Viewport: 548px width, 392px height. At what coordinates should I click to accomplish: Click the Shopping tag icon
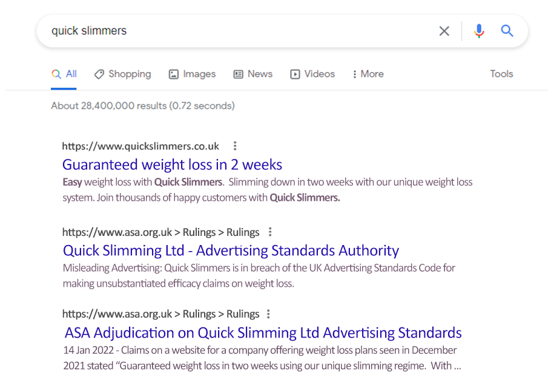[99, 74]
